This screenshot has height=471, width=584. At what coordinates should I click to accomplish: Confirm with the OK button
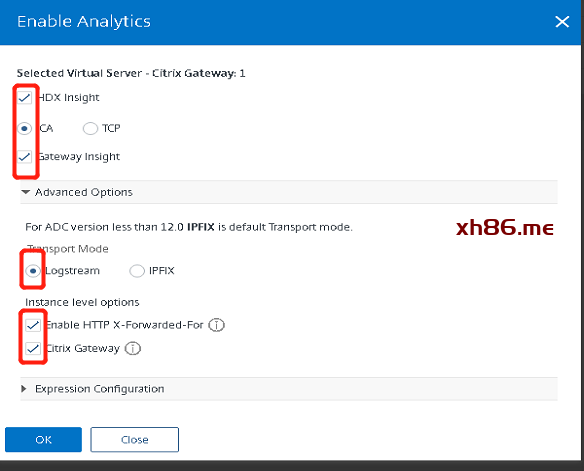(43, 440)
